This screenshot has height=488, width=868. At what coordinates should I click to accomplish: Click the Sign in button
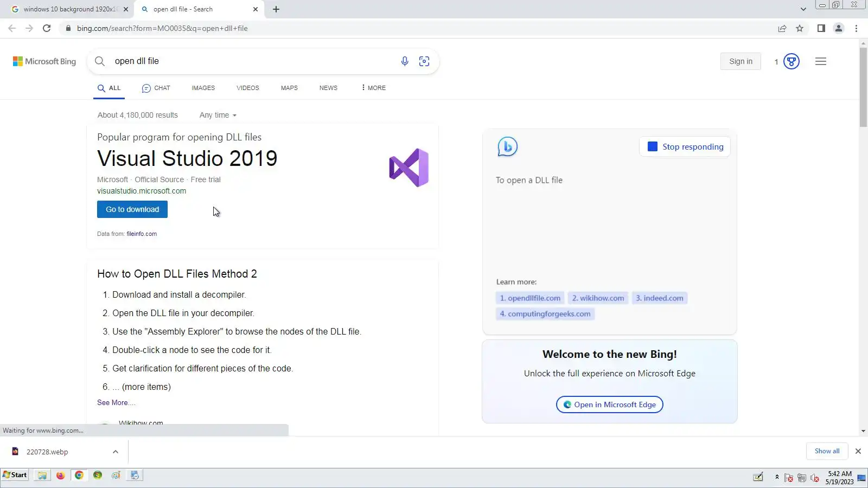tap(741, 62)
